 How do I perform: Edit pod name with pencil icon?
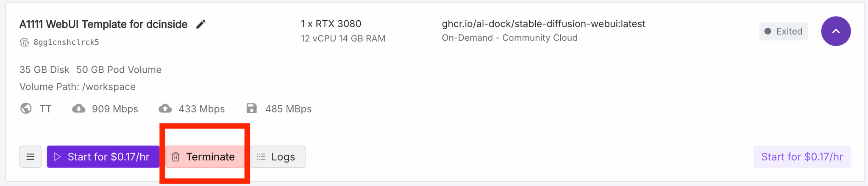point(201,25)
